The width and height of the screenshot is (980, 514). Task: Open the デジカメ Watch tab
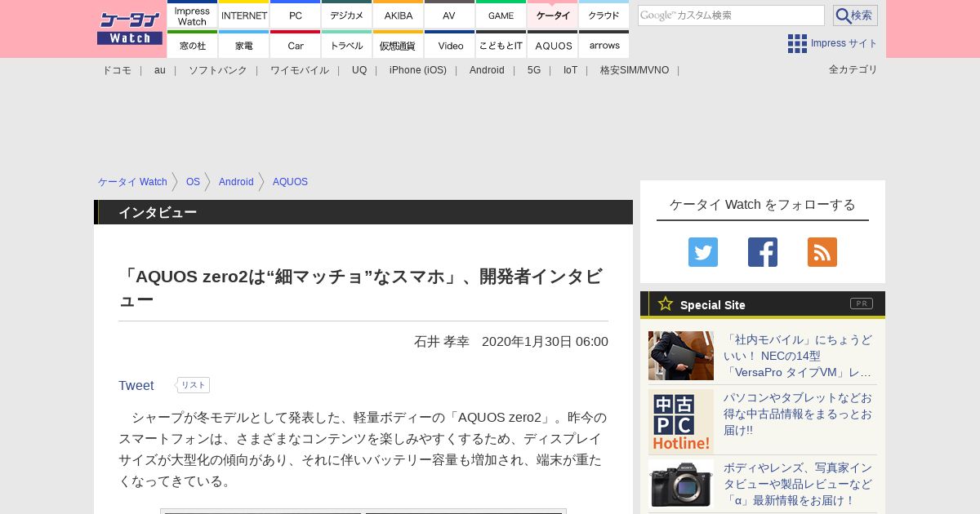[x=347, y=15]
